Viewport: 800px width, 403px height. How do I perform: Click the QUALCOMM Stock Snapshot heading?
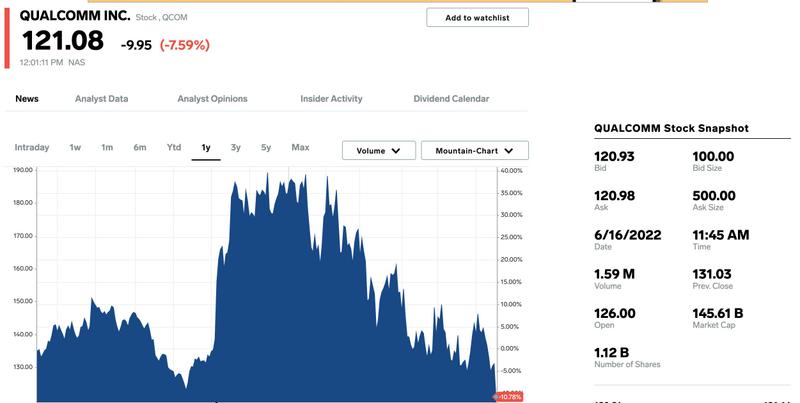(671, 129)
